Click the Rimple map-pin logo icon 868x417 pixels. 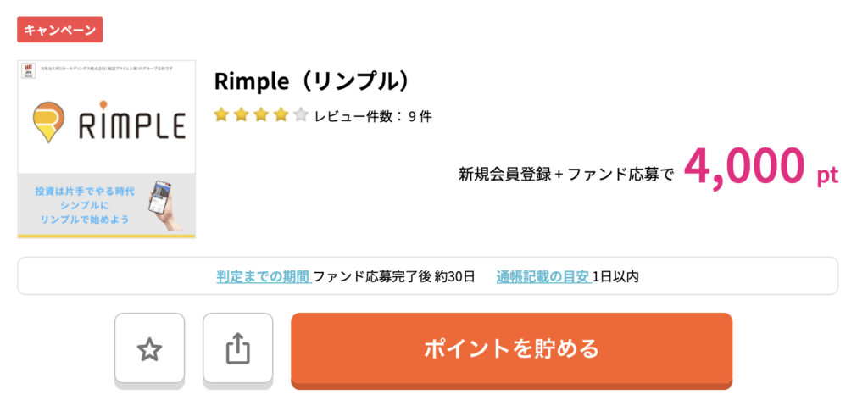pos(48,122)
